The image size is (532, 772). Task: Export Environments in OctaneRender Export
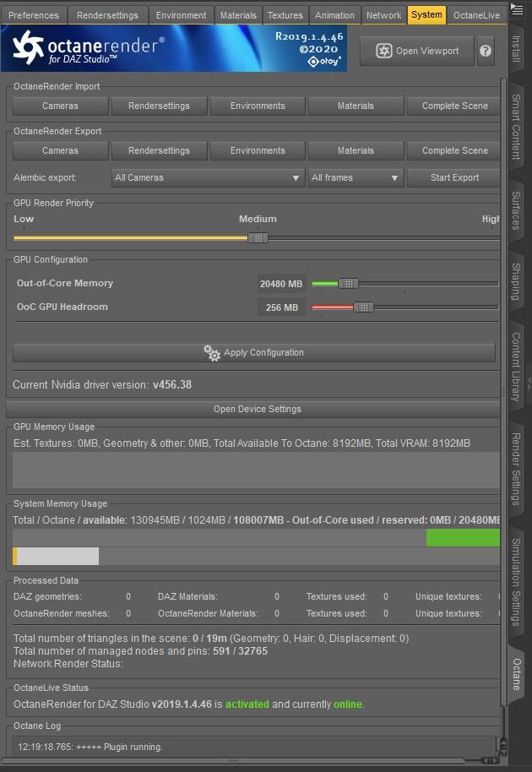(x=258, y=150)
